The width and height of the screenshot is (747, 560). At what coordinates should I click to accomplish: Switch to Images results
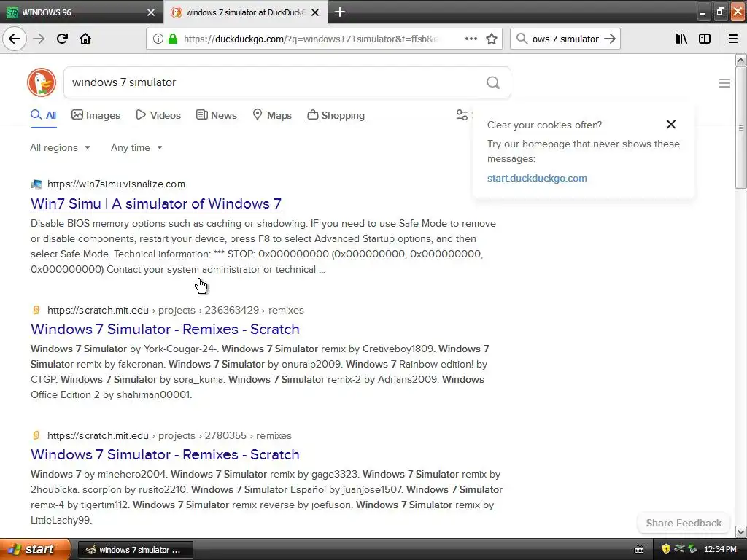point(96,115)
